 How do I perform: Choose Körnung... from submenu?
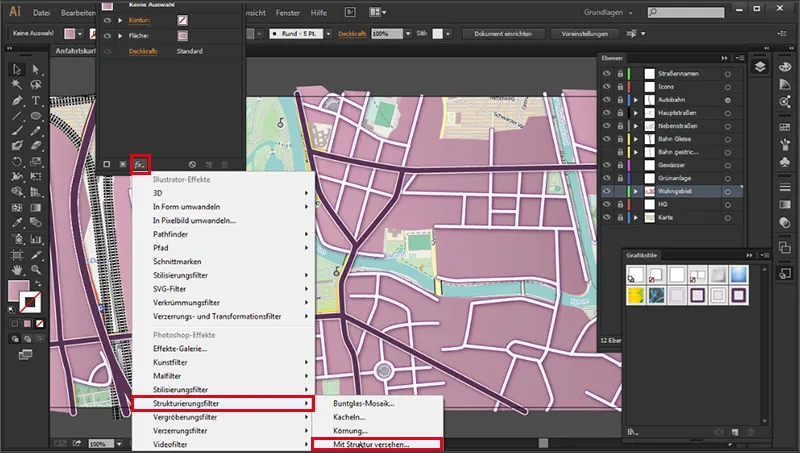[378, 431]
